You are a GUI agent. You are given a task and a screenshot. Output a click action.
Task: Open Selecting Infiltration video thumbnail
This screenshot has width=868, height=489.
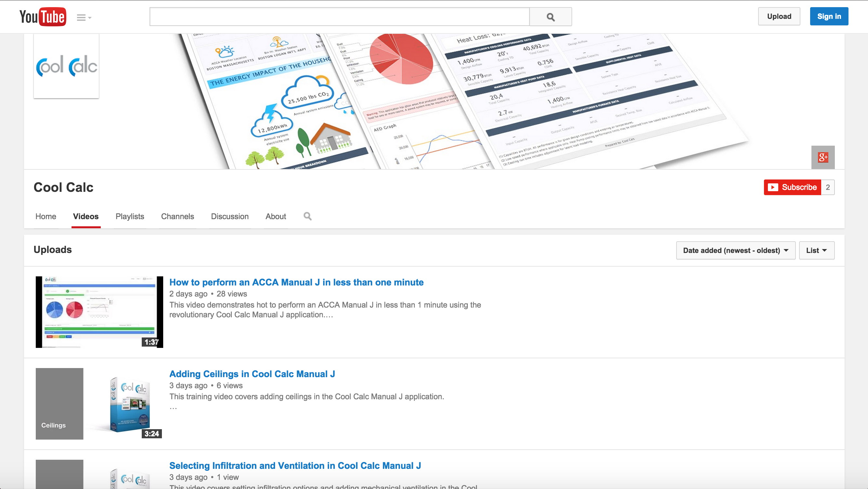click(x=99, y=474)
